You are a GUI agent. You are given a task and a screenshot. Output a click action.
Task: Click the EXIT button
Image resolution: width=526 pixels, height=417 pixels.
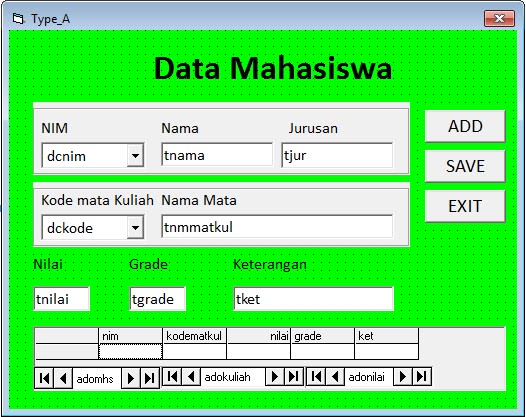click(465, 206)
